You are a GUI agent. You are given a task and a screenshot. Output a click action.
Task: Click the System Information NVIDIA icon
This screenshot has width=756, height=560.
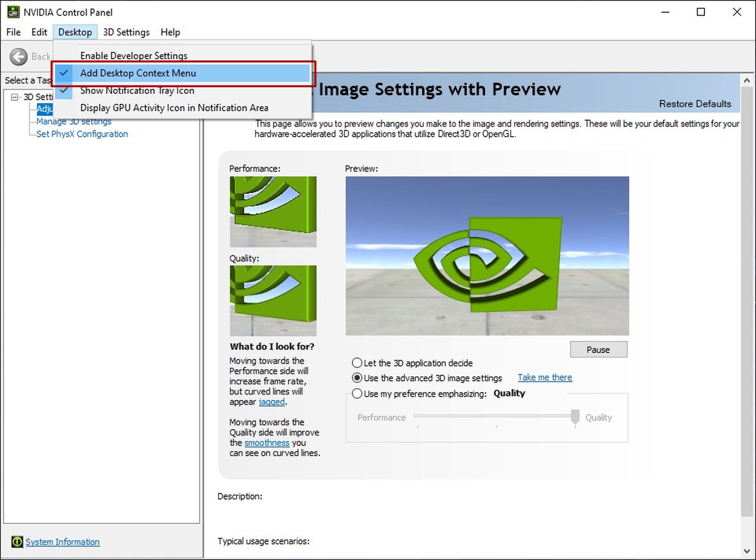click(x=17, y=542)
